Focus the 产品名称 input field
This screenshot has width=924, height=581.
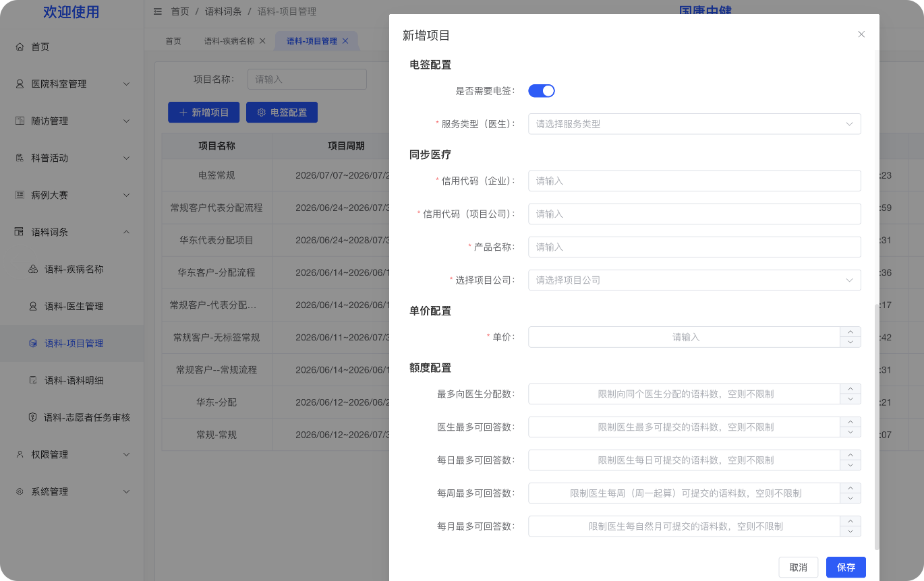tap(695, 247)
